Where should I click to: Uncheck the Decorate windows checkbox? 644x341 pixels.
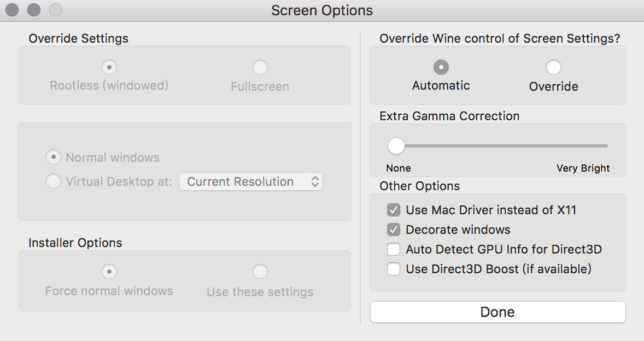click(394, 230)
